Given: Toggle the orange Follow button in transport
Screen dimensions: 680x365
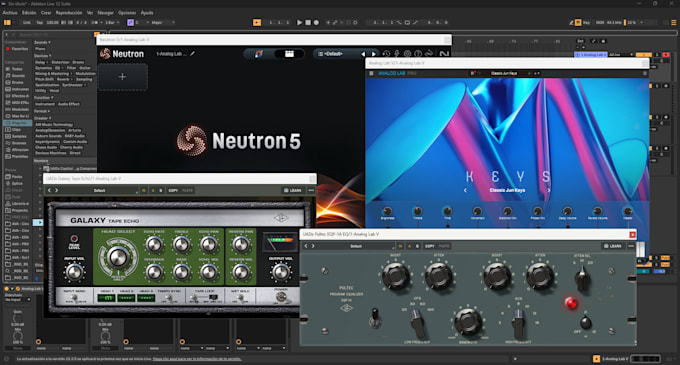Looking at the screenshot, I should (257, 22).
